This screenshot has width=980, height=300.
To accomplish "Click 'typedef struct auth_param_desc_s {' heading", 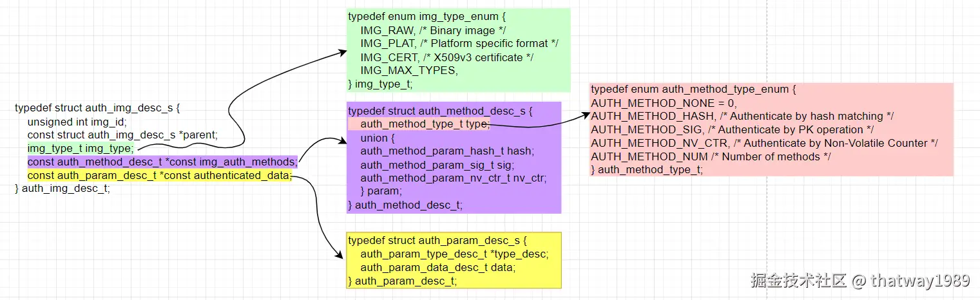I will tap(437, 241).
